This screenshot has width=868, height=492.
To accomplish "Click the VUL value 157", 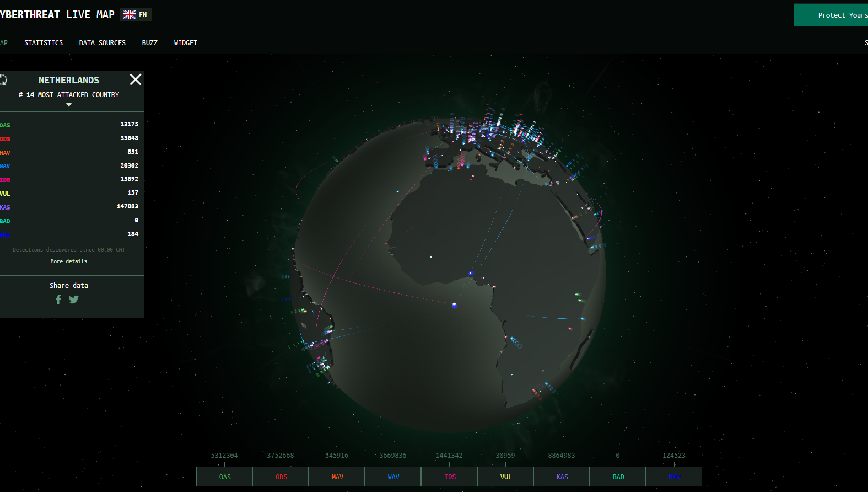I will pos(133,192).
